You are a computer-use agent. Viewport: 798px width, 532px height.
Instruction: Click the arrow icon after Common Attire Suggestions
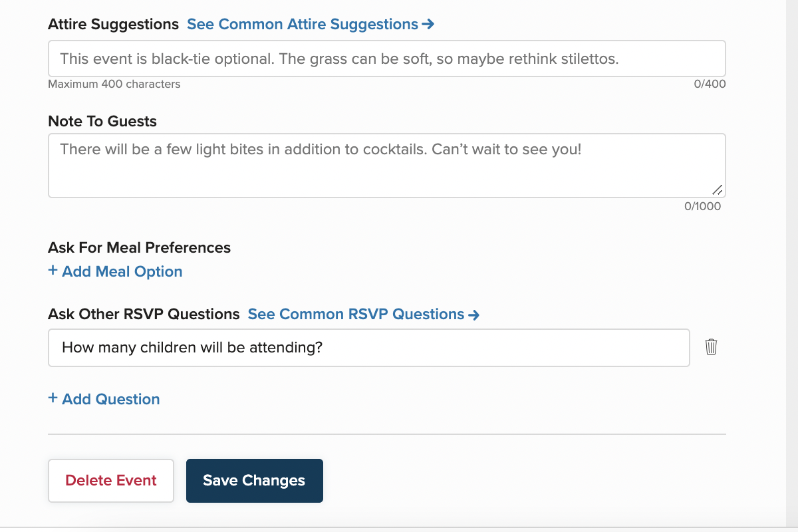(x=428, y=25)
